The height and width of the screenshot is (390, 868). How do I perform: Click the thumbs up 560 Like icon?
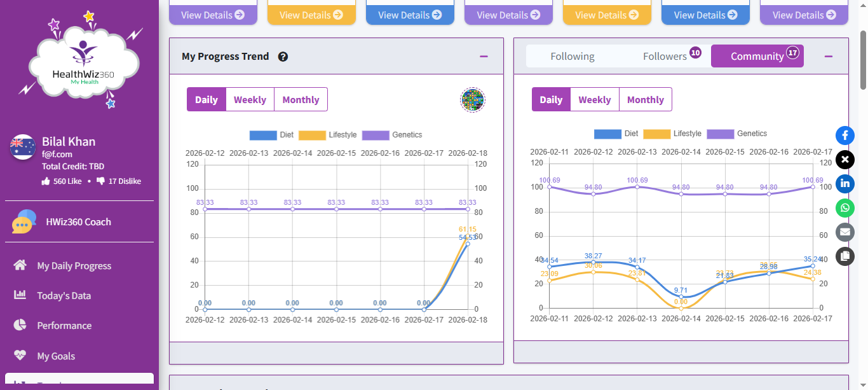click(x=46, y=181)
